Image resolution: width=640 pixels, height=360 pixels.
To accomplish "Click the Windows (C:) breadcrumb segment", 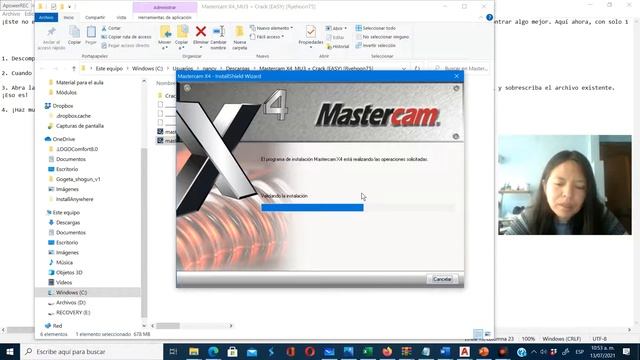I will click(x=147, y=69).
